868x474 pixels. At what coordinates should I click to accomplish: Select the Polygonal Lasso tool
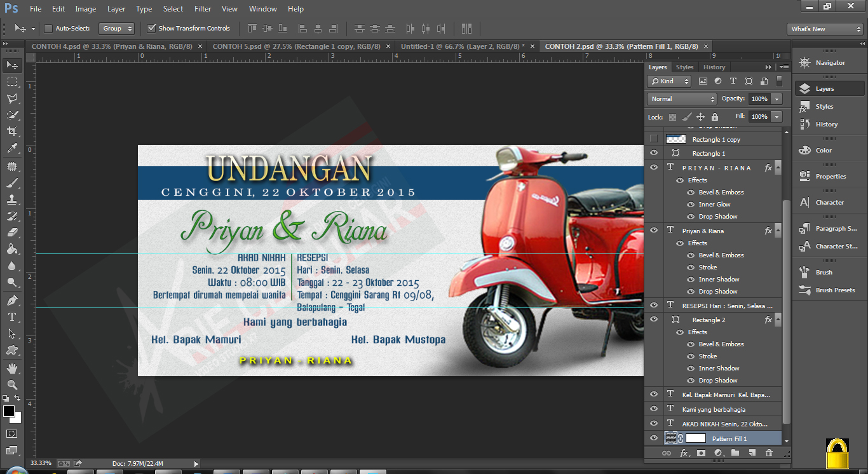click(12, 98)
